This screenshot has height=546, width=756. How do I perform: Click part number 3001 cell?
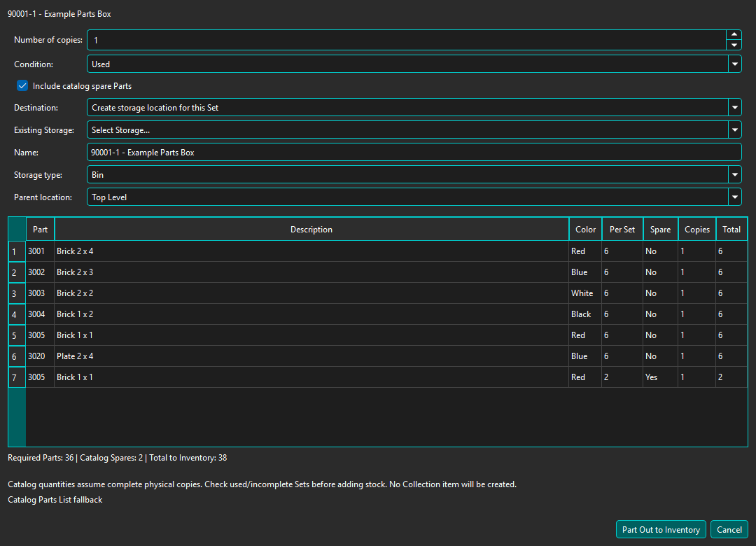click(40, 251)
